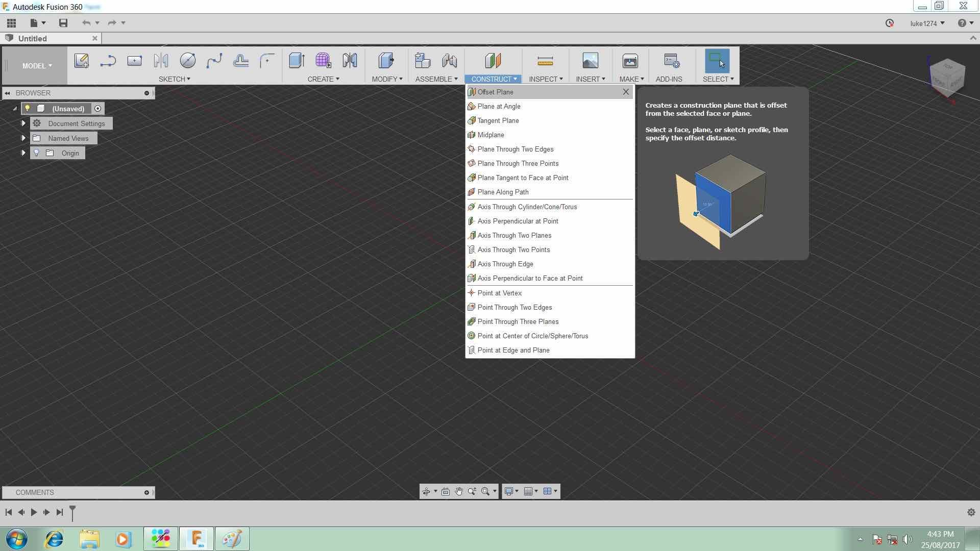Viewport: 980px width, 551px height.
Task: Click the Redo arrow icon
Action: coord(112,23)
